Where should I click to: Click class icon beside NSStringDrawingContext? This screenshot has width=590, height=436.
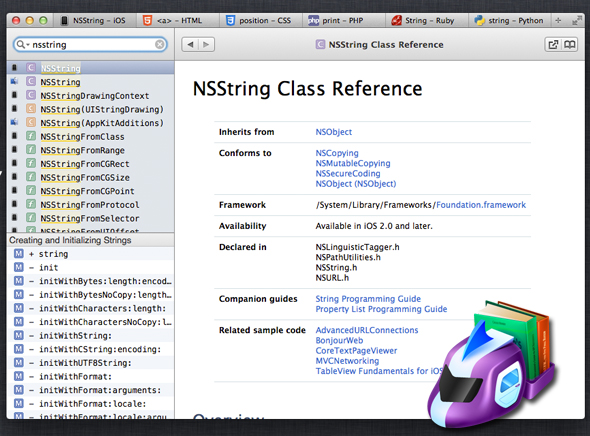pos(31,95)
